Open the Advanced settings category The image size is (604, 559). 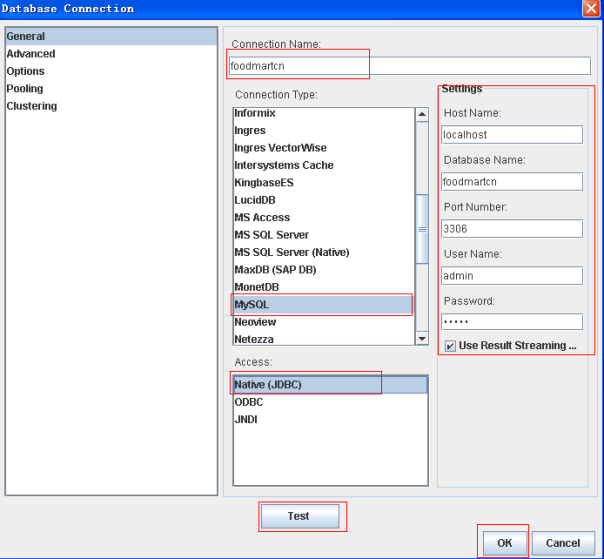tap(111, 54)
